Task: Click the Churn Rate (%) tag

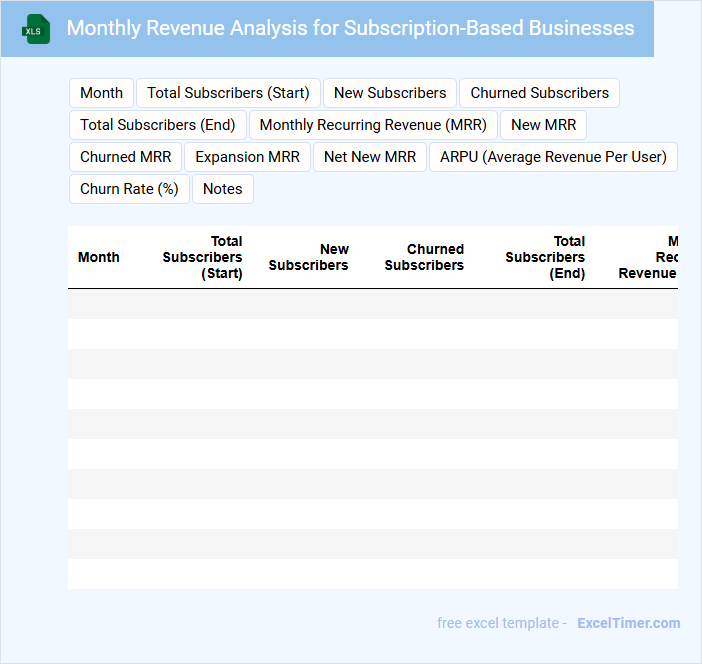Action: tap(129, 189)
